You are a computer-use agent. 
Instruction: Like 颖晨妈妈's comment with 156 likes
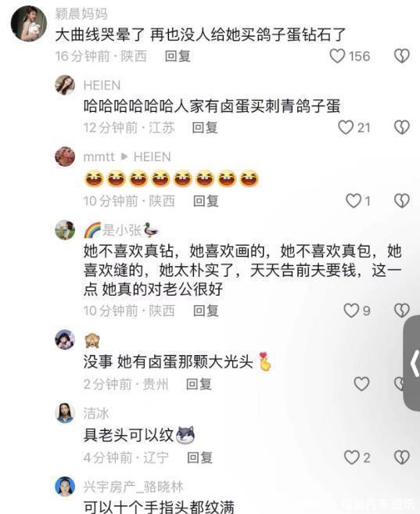[337, 56]
